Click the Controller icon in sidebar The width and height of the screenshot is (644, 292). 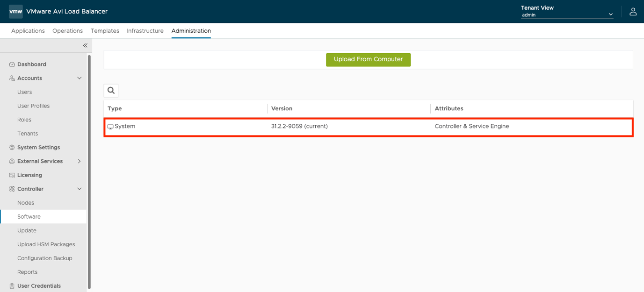click(12, 189)
